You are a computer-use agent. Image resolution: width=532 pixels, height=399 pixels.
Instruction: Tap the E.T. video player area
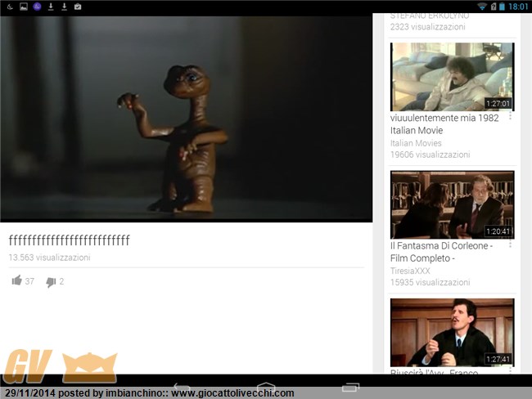click(187, 119)
